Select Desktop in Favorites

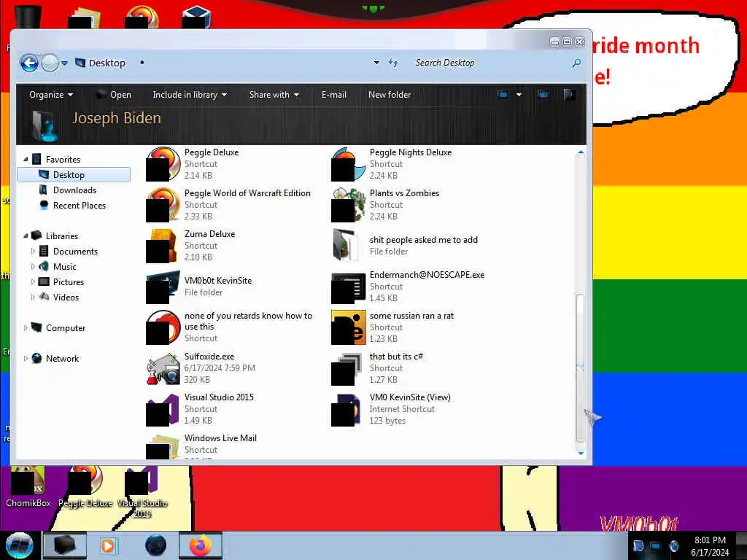coord(74,175)
